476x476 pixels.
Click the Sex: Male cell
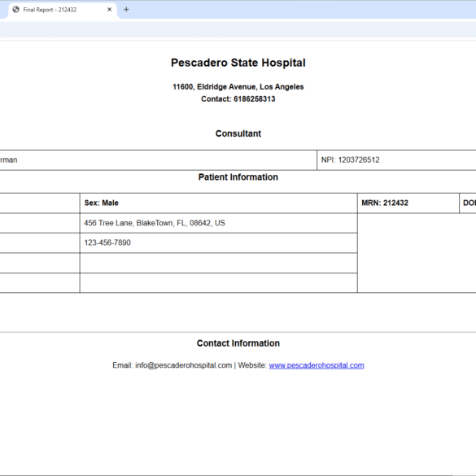[219, 203]
